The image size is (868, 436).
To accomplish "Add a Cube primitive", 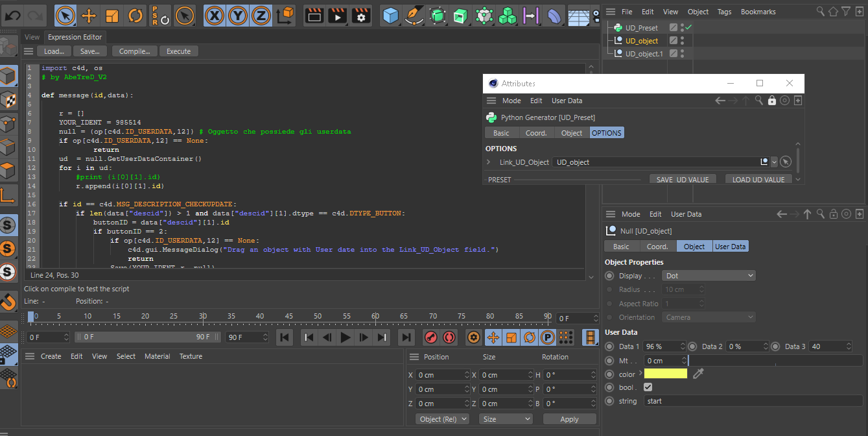I will (391, 15).
